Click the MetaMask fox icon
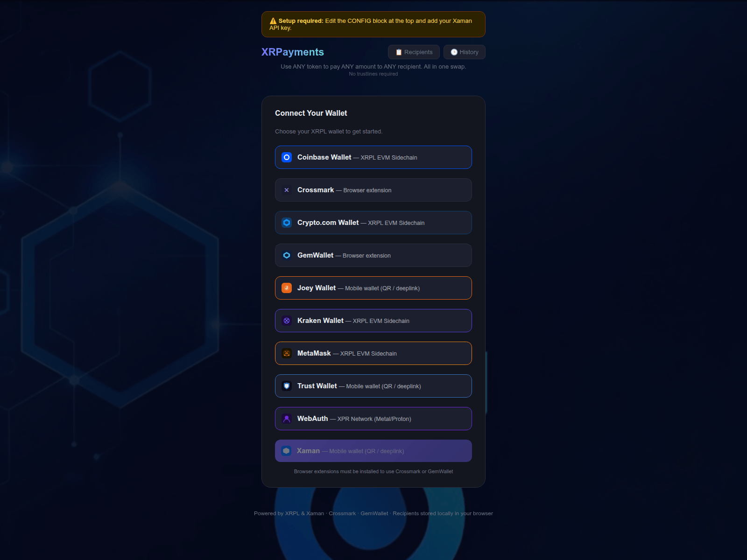 [287, 353]
